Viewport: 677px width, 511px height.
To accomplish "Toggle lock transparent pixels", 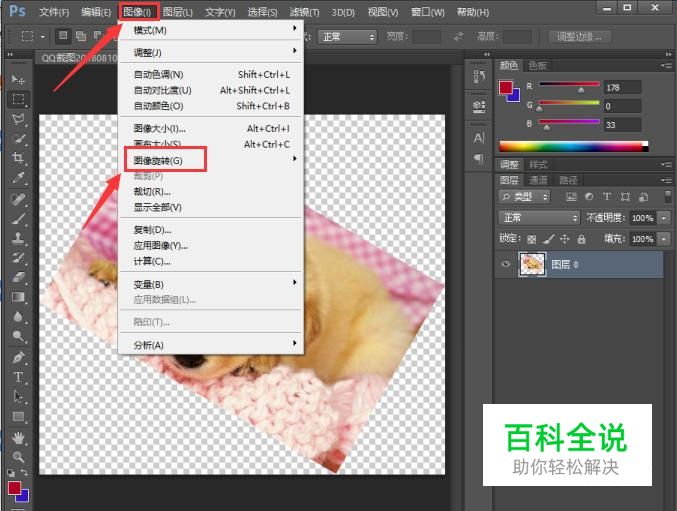I will click(532, 239).
